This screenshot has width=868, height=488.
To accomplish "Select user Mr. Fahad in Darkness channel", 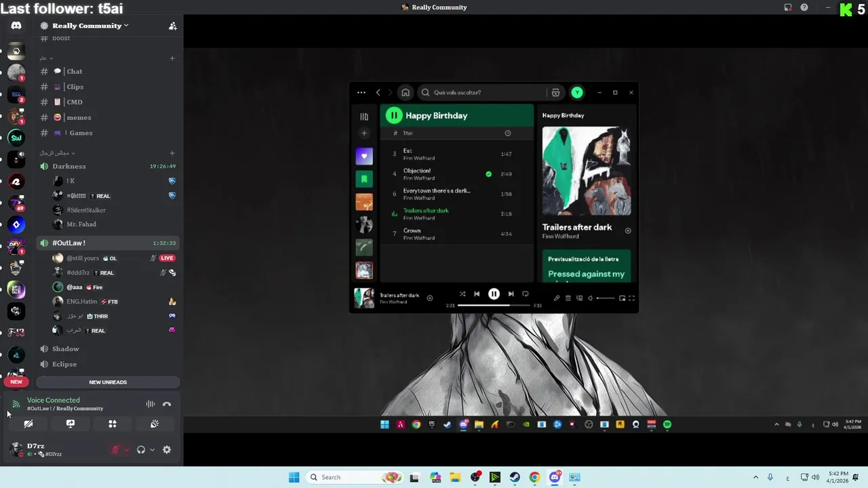I will (x=81, y=224).
